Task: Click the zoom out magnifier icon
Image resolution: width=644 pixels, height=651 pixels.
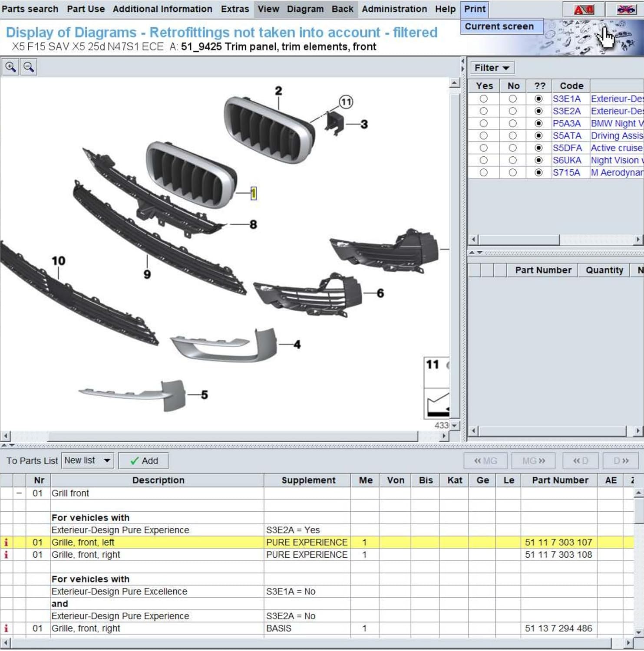Action: tap(29, 67)
